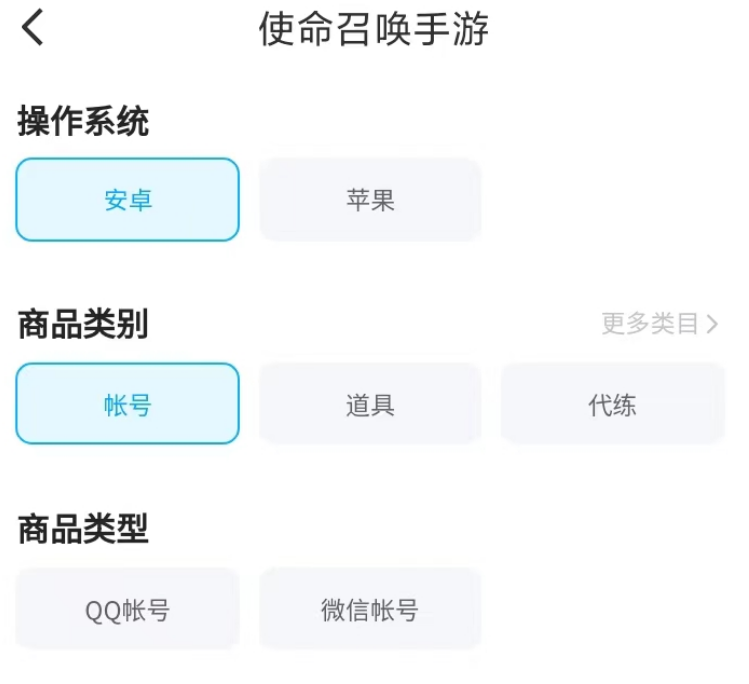
Task: Select 安卓 as the operating system
Action: tap(127, 200)
